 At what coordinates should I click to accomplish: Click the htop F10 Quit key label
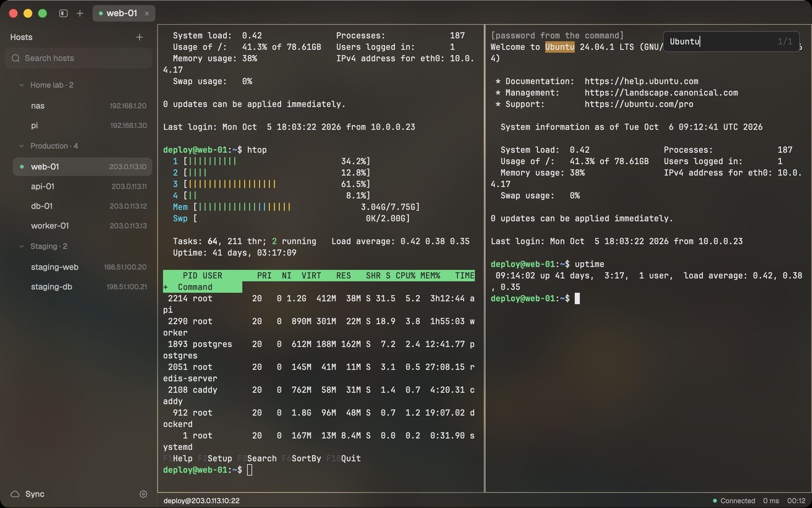[x=344, y=458]
